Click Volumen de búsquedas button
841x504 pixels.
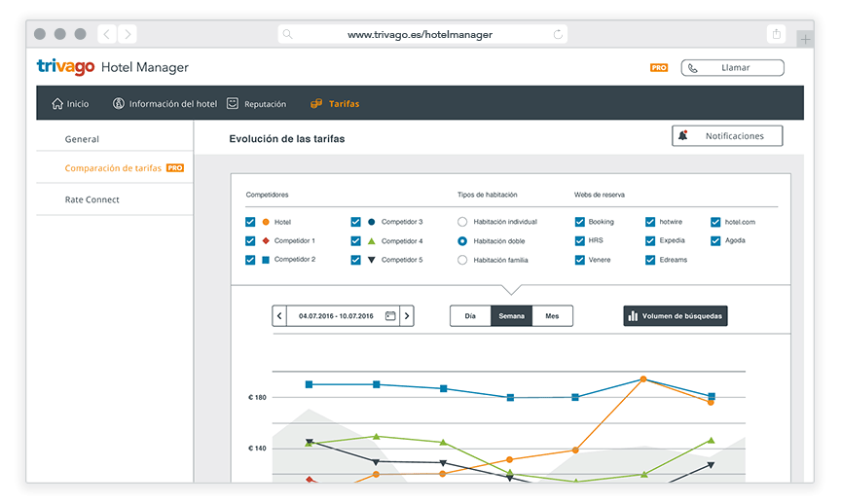pos(676,316)
